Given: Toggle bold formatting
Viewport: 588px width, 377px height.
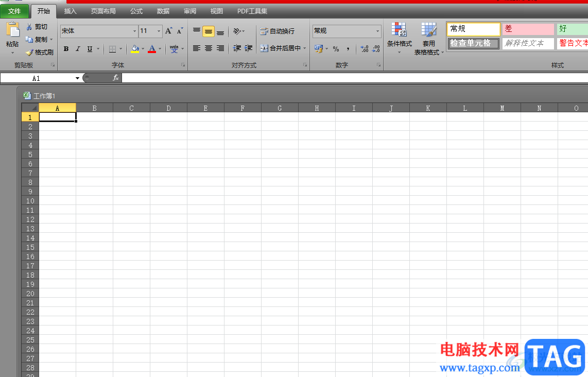Looking at the screenshot, I should [66, 49].
